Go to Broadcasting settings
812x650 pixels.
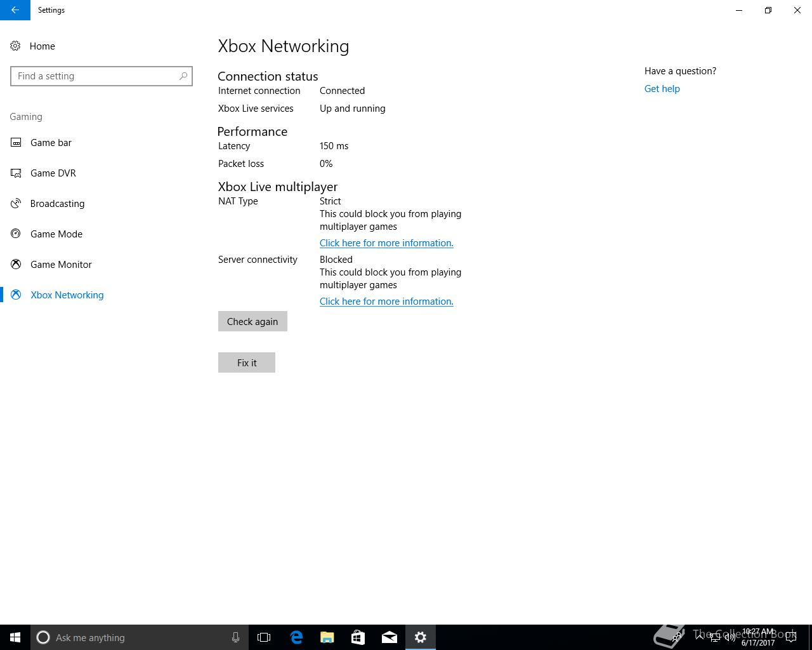click(57, 203)
